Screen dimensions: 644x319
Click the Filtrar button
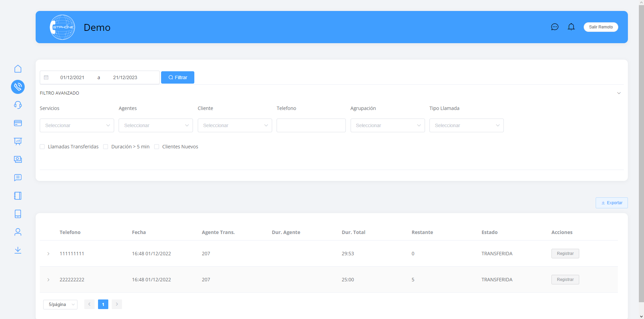178,77
